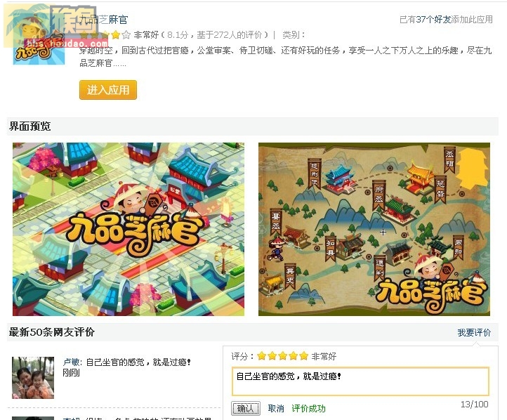Click the 确认 button to submit review
Viewport: 507px width, 420px height.
pyautogui.click(x=246, y=408)
